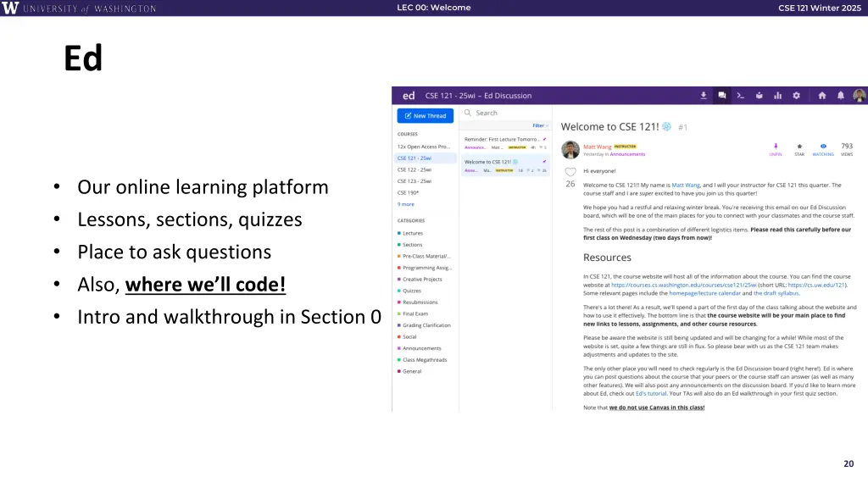Click Matt Wang's post author avatar
The width and height of the screenshot is (868, 488).
point(570,149)
